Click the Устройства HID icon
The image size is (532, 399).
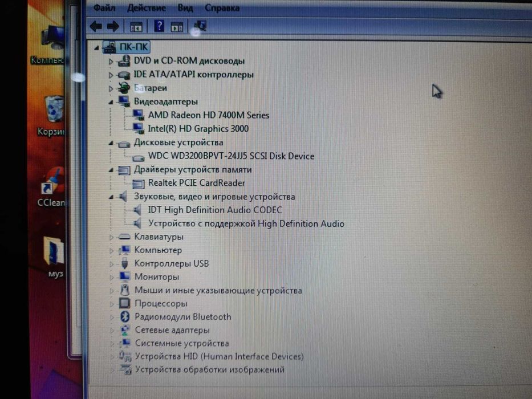pyautogui.click(x=124, y=356)
